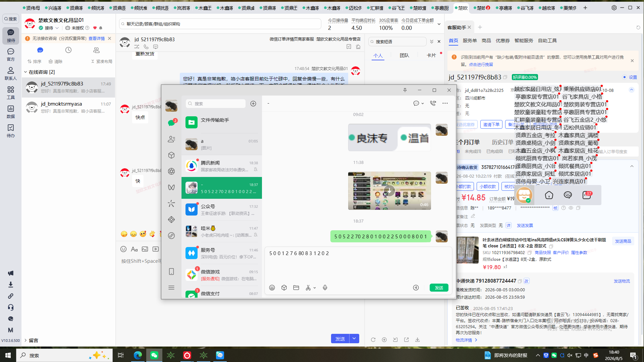Open WeChat favorites cube in left sidebar
Viewport: 644px width, 362px height.
tap(171, 155)
